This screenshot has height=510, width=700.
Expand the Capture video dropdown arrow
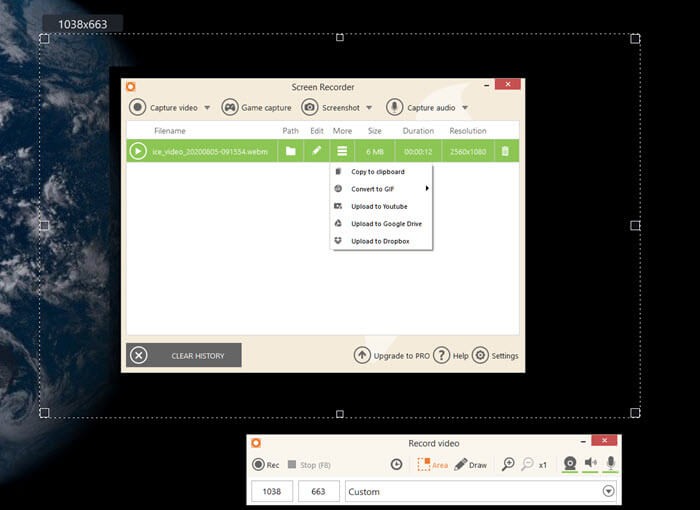click(207, 108)
